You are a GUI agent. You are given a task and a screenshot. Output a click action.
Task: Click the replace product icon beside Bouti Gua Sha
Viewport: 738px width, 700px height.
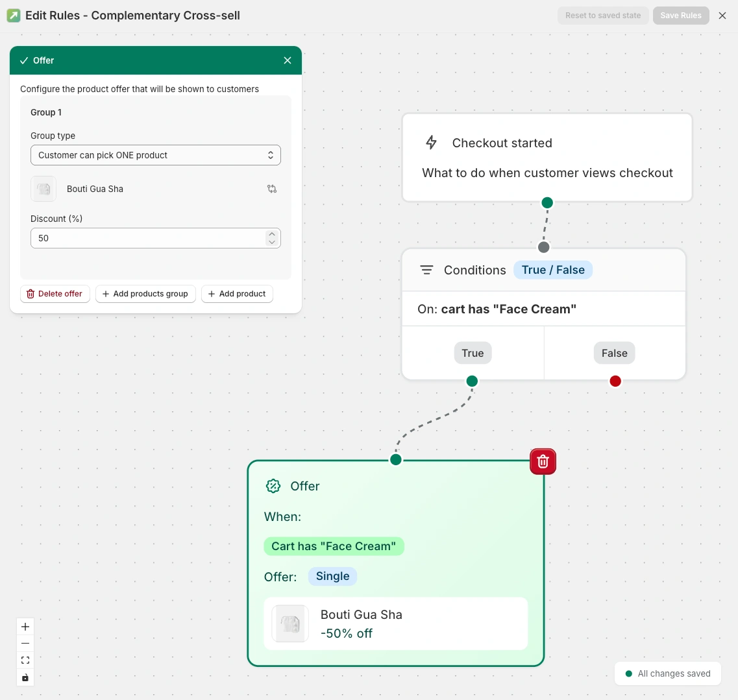(x=272, y=189)
